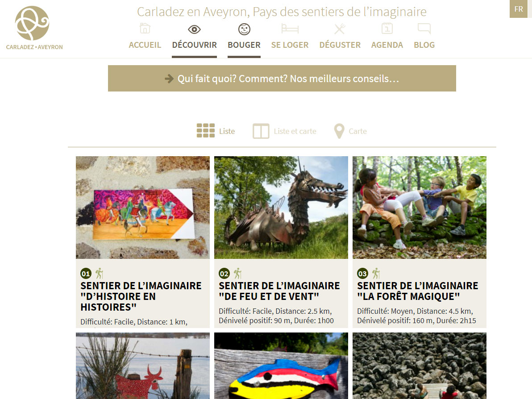Open the FR language selector
This screenshot has height=399, width=532.
point(519,9)
